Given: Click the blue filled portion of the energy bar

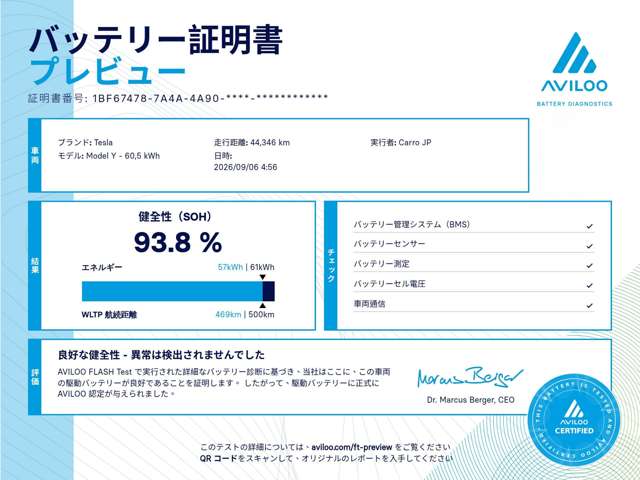Looking at the screenshot, I should pos(172,291).
